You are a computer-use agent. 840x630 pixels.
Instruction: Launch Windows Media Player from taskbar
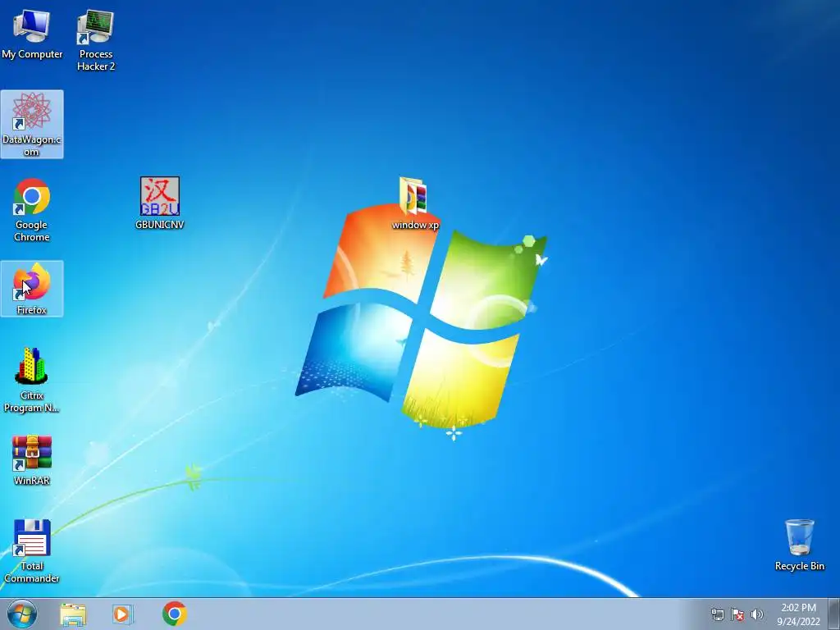click(123, 614)
